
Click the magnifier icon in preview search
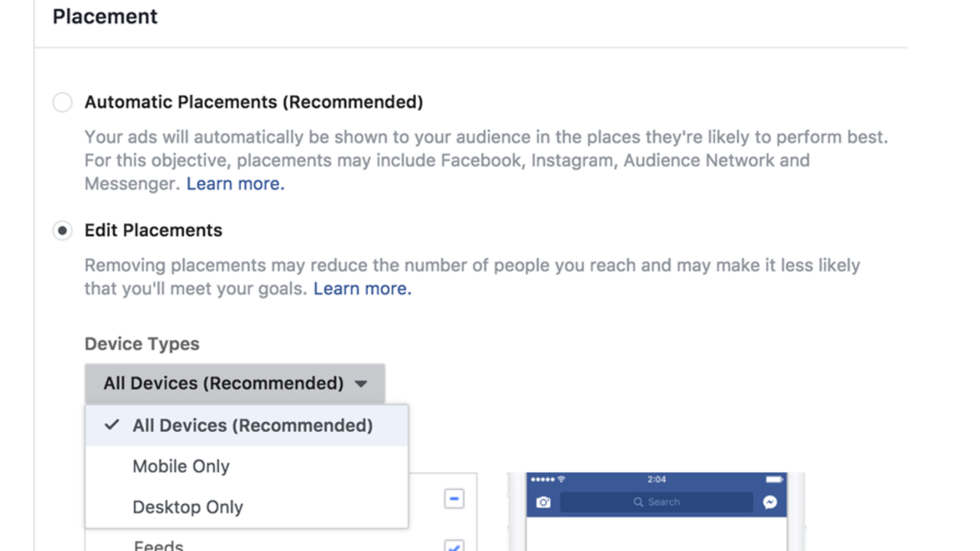638,502
